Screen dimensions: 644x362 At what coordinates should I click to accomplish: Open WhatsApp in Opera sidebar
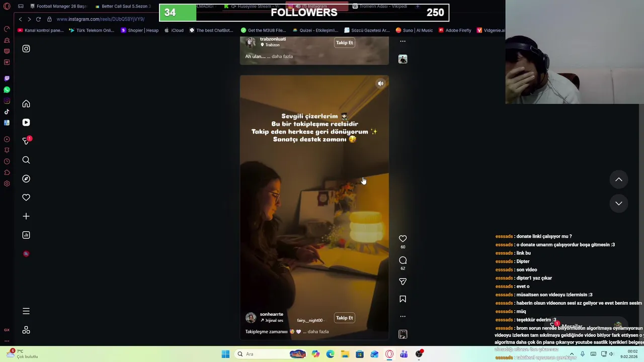click(x=7, y=89)
